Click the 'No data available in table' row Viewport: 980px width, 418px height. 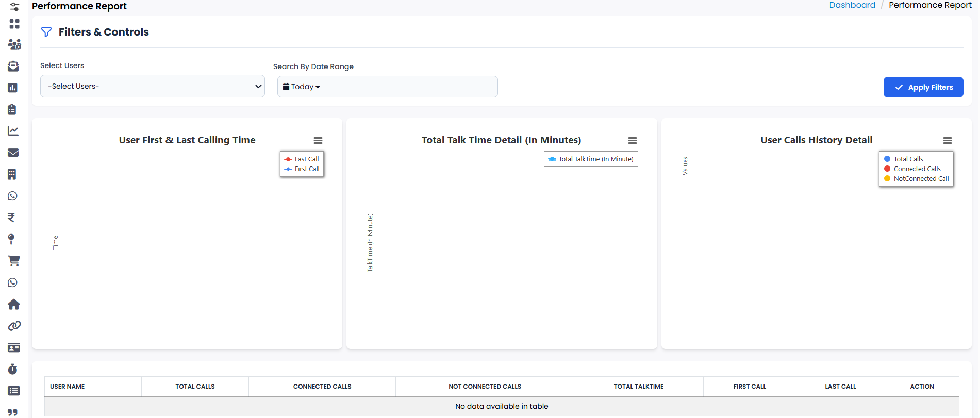point(502,406)
